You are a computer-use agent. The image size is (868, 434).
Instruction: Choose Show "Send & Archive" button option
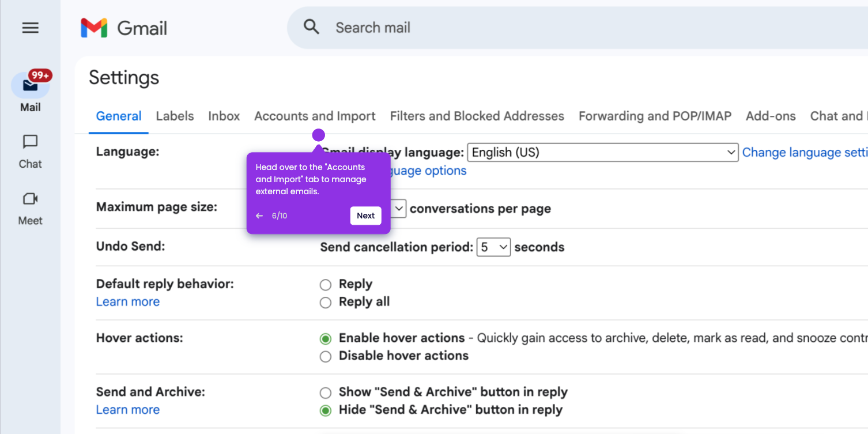click(326, 393)
